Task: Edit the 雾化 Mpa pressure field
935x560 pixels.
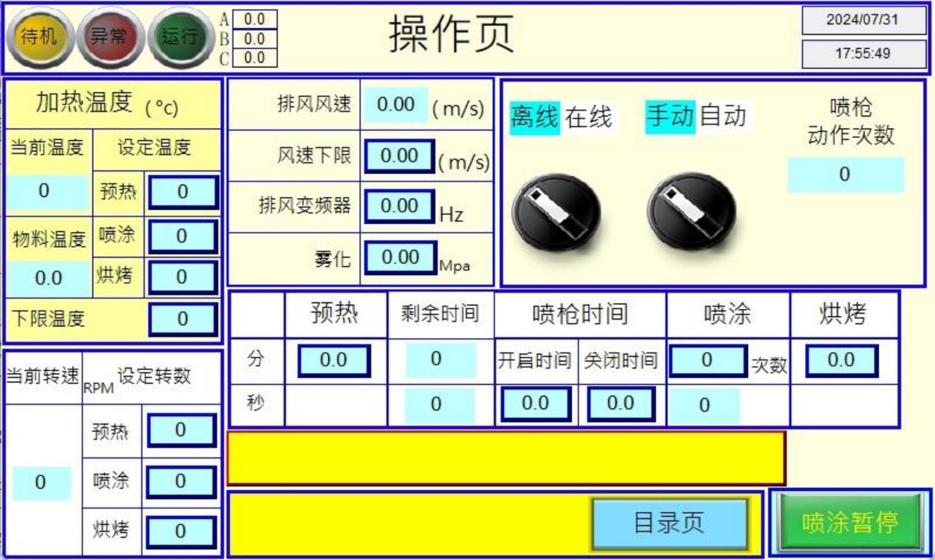Action: [x=400, y=257]
